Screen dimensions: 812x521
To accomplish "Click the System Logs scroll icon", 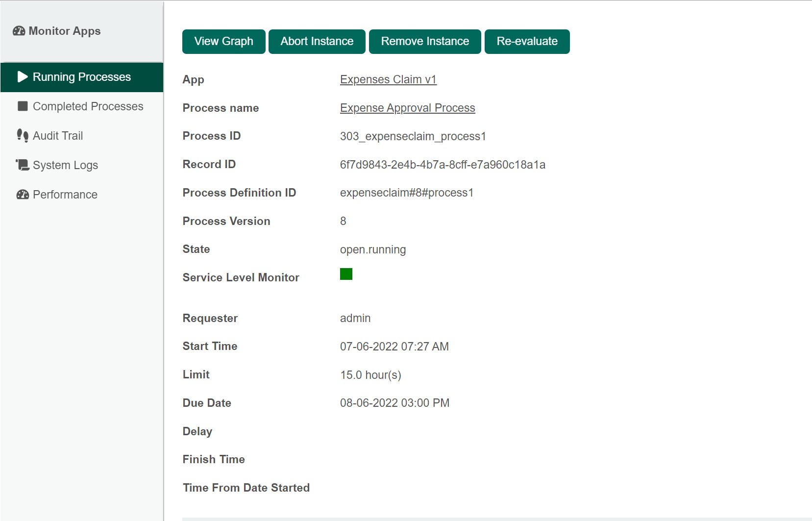I will pos(23,165).
